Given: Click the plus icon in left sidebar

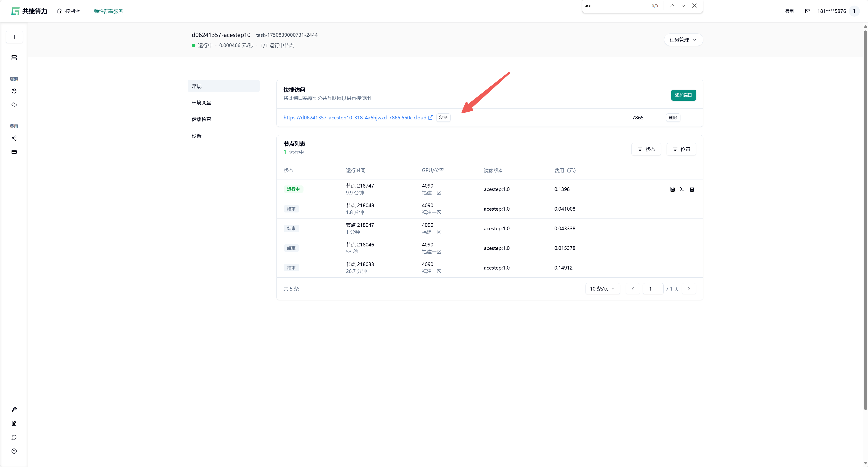Looking at the screenshot, I should click(x=14, y=37).
